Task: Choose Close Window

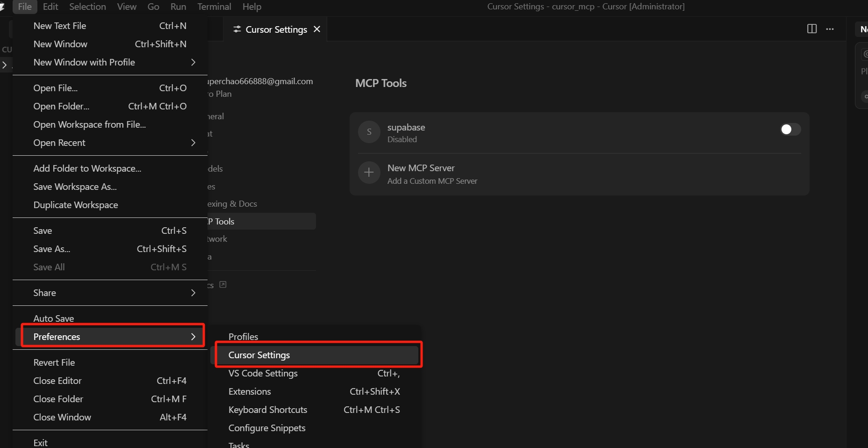Action: point(110,417)
